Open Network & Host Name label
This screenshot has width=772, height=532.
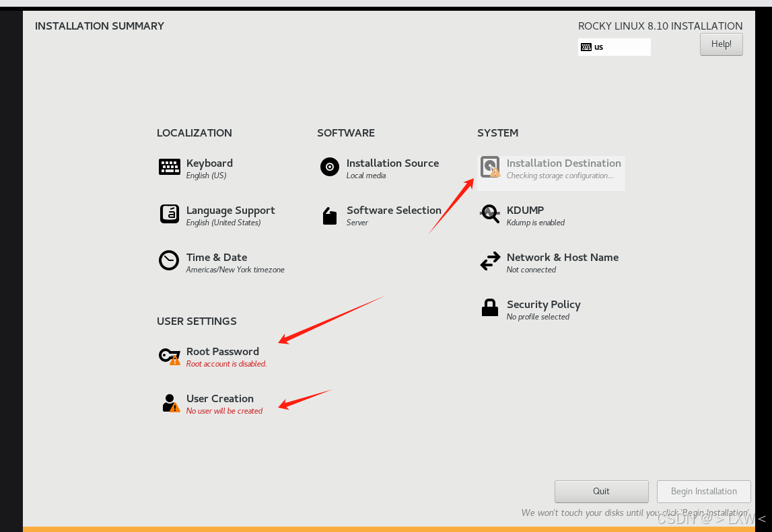tap(563, 257)
